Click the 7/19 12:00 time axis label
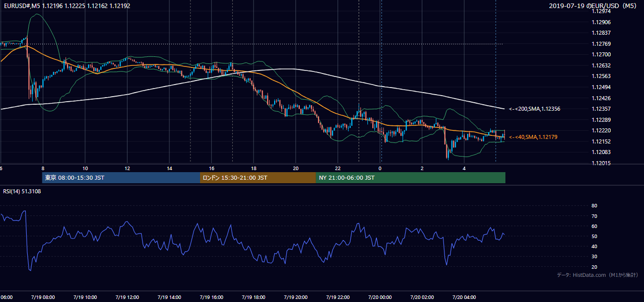The width and height of the screenshot is (644, 302). (x=127, y=297)
